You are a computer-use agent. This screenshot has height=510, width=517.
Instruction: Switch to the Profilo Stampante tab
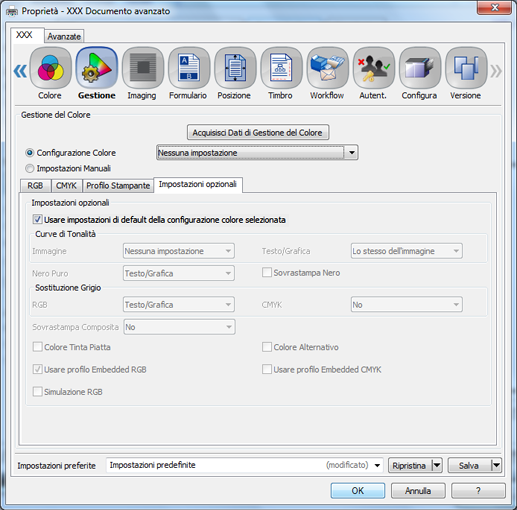(x=118, y=186)
